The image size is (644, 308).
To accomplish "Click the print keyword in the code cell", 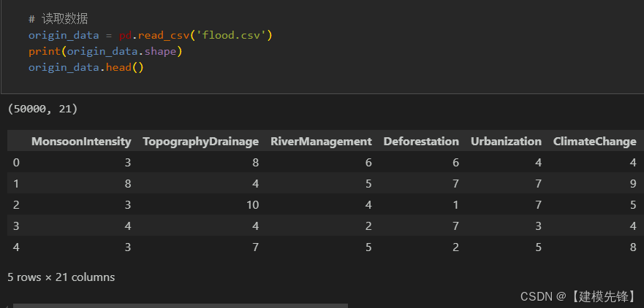I will [x=45, y=52].
